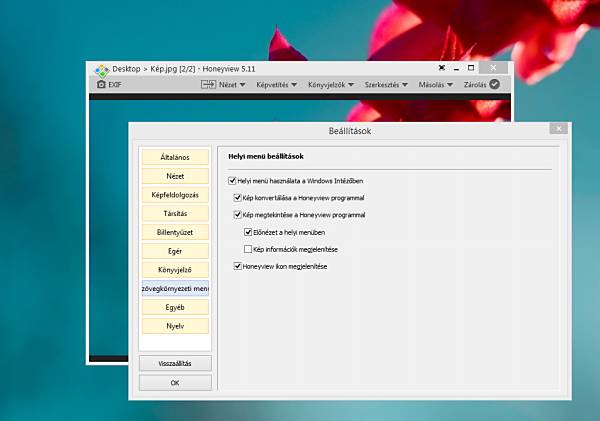Click the pin icon in the title bar
This screenshot has height=421, width=600.
442,68
